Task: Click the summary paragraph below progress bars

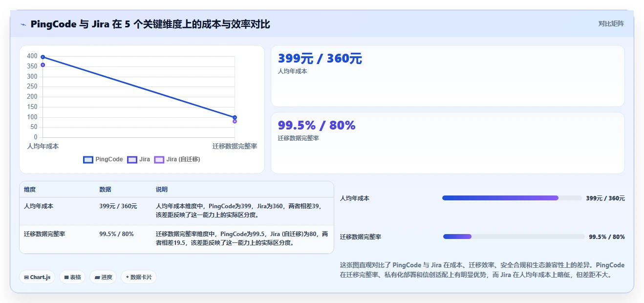Action: click(x=482, y=270)
